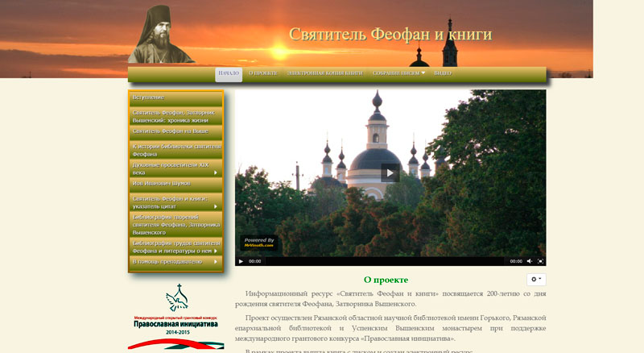Screen dimensions: 644x353
Task: Click the small play icon in video control bar
Action: (241, 261)
